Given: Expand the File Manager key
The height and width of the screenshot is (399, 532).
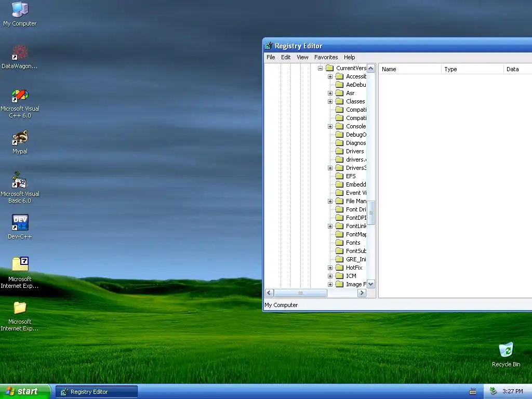Looking at the screenshot, I should click(330, 201).
